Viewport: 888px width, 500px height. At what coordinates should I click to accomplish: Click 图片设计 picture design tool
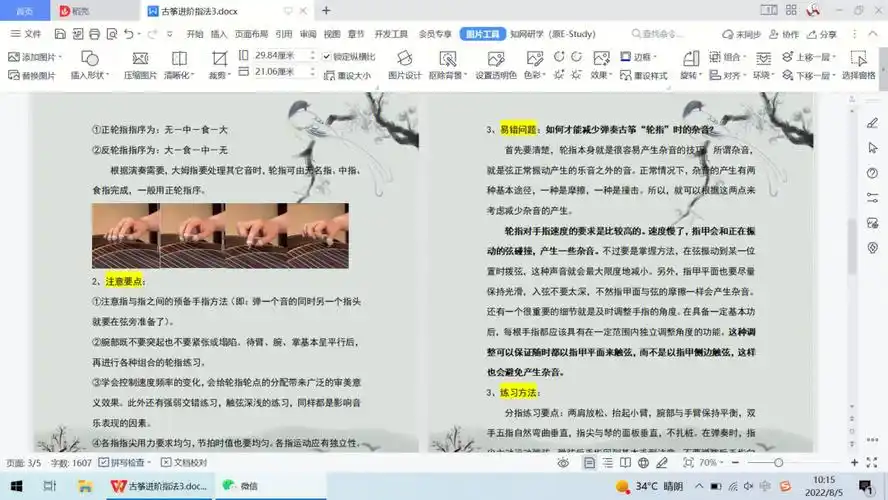click(404, 66)
